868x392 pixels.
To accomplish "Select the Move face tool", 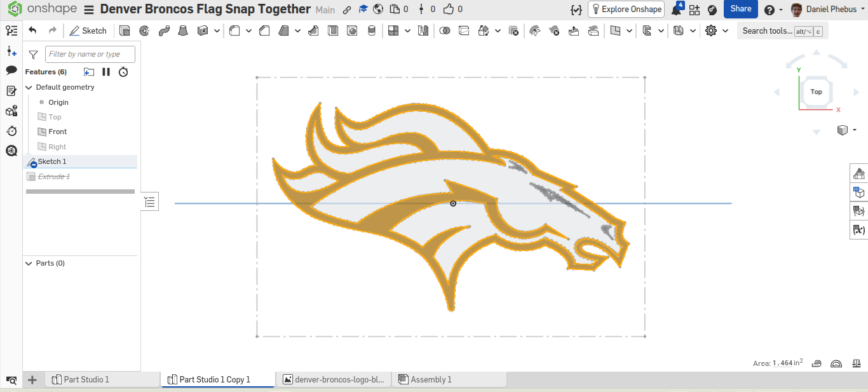I will [x=574, y=30].
